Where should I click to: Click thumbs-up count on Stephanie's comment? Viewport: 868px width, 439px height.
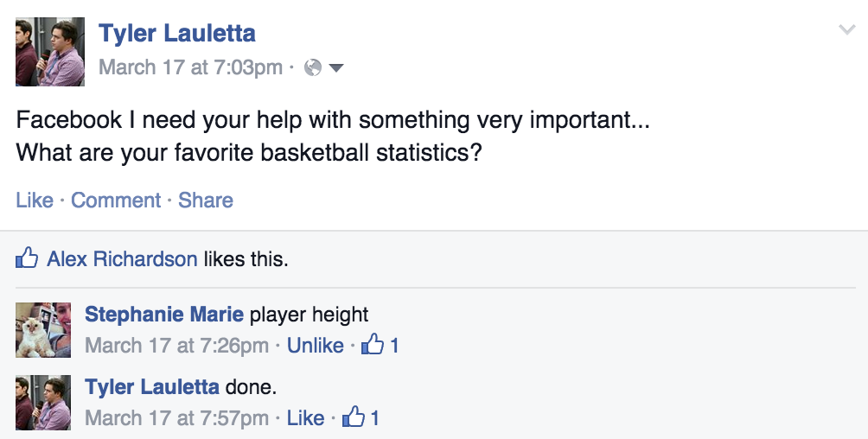pos(381,346)
